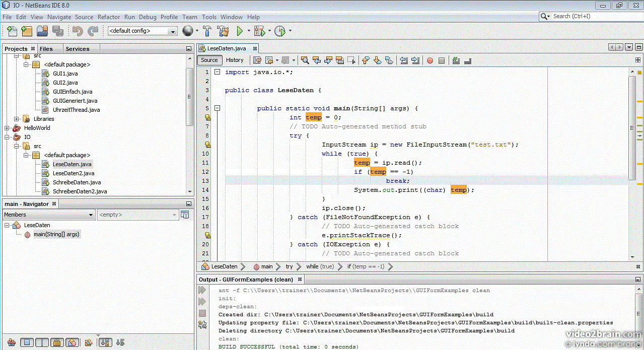Click the 'main' breadcrumb item
644x350 pixels.
coord(263,266)
